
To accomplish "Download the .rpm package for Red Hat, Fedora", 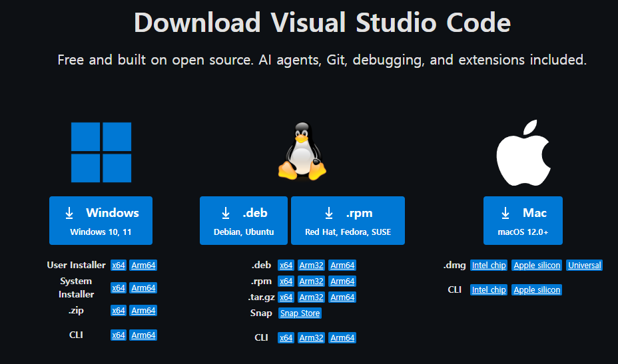I will tap(348, 221).
